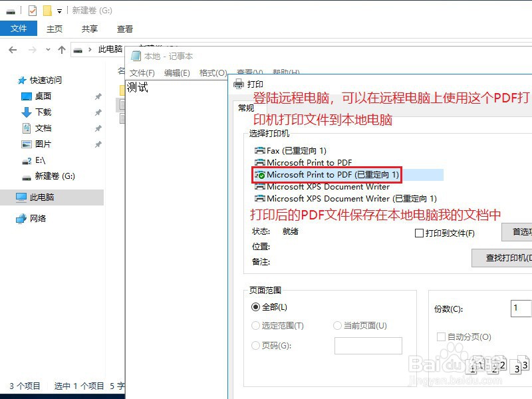Select the 页码(G) radio button
This screenshot has height=399, width=532.
(255, 346)
